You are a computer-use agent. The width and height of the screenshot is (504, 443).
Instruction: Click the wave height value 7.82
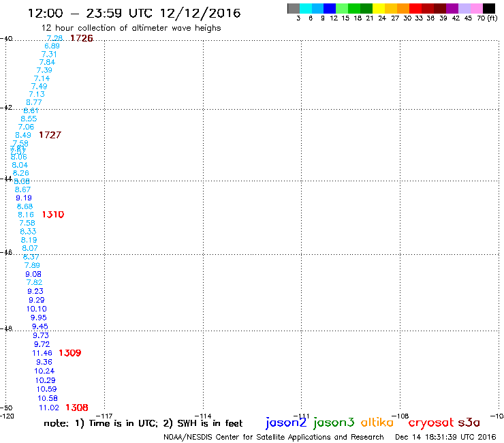click(34, 282)
